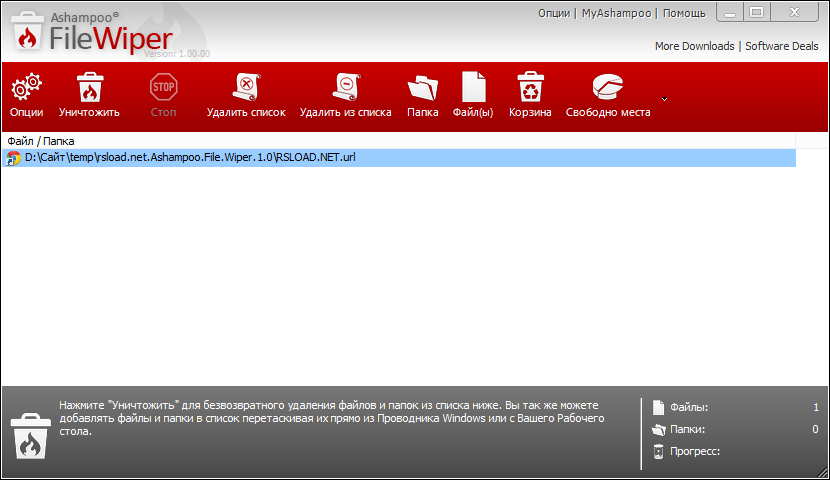Open Помощь menu item
The width and height of the screenshot is (830, 480).
684,13
